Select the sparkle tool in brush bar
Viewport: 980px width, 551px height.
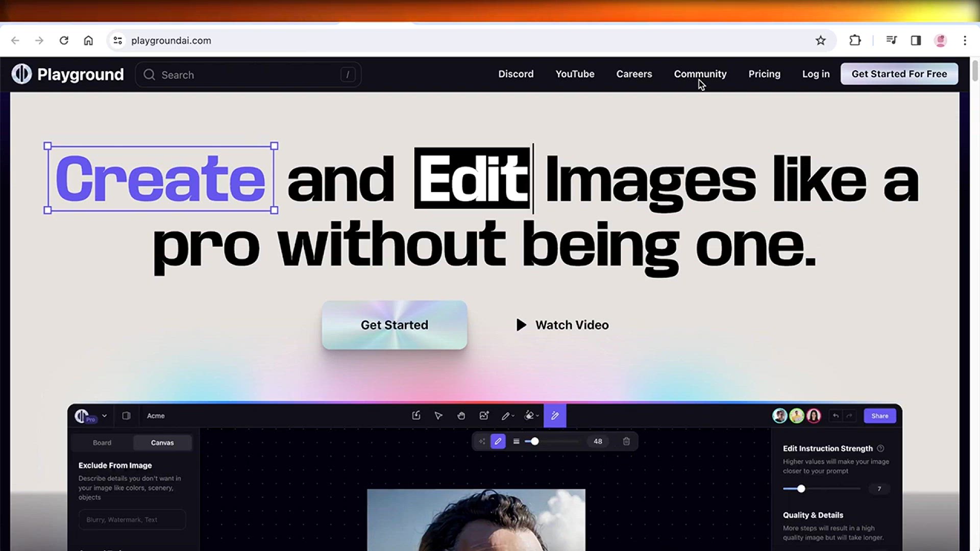(482, 441)
